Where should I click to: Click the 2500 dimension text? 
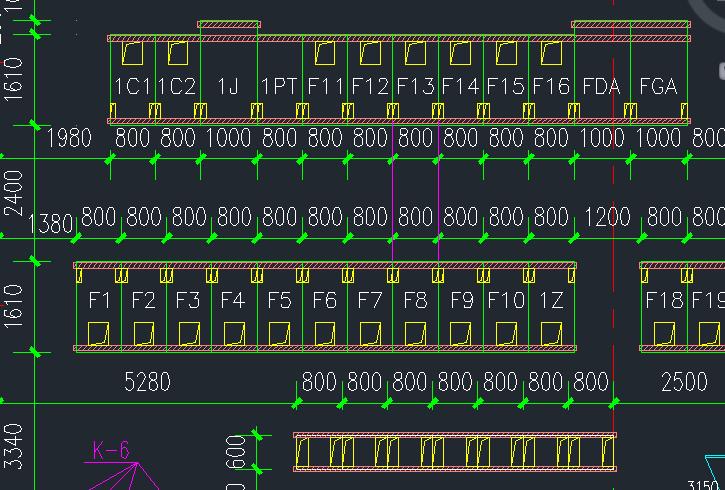click(x=684, y=382)
